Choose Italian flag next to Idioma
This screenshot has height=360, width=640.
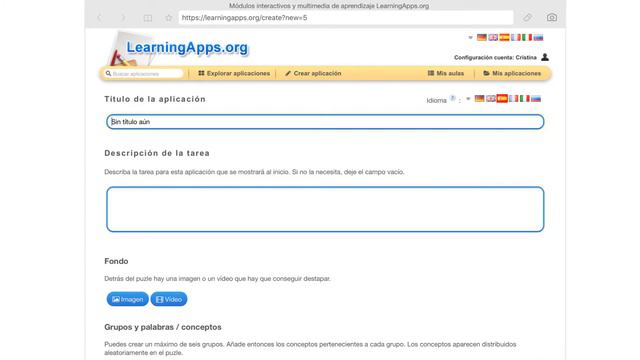click(524, 99)
